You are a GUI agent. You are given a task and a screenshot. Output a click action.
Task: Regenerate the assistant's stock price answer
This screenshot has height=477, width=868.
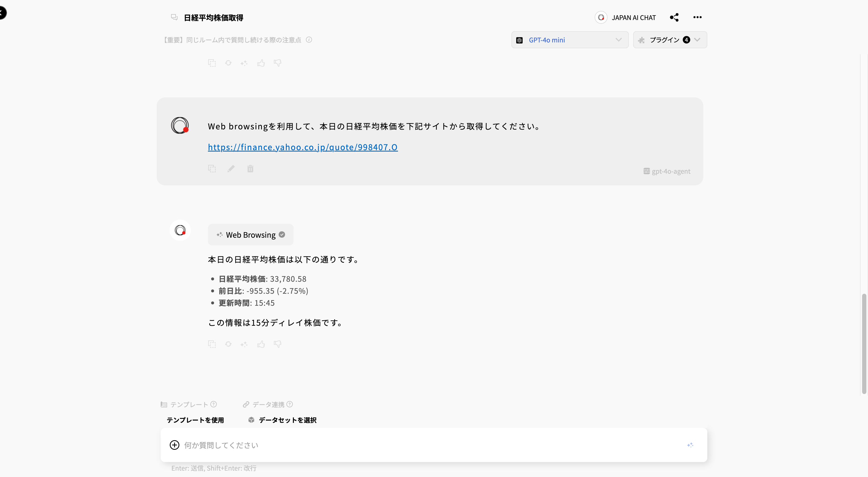(x=228, y=344)
